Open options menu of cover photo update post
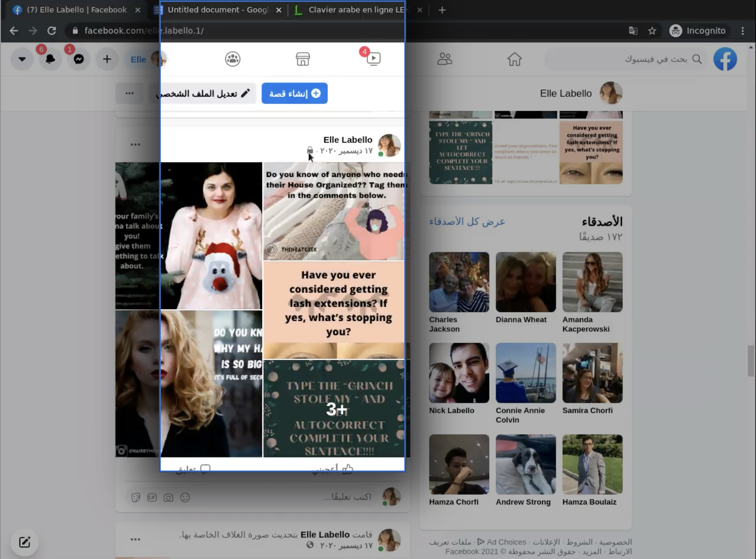This screenshot has width=756, height=559. pos(135,539)
